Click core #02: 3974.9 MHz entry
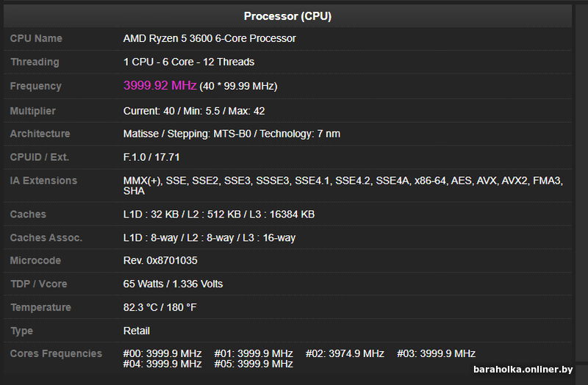588x385 pixels. click(345, 353)
